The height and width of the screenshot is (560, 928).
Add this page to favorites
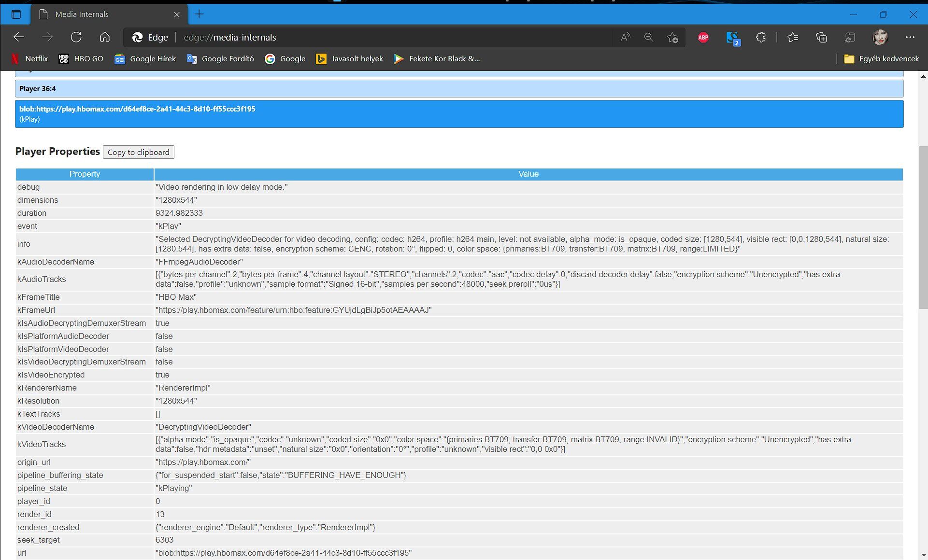click(672, 37)
